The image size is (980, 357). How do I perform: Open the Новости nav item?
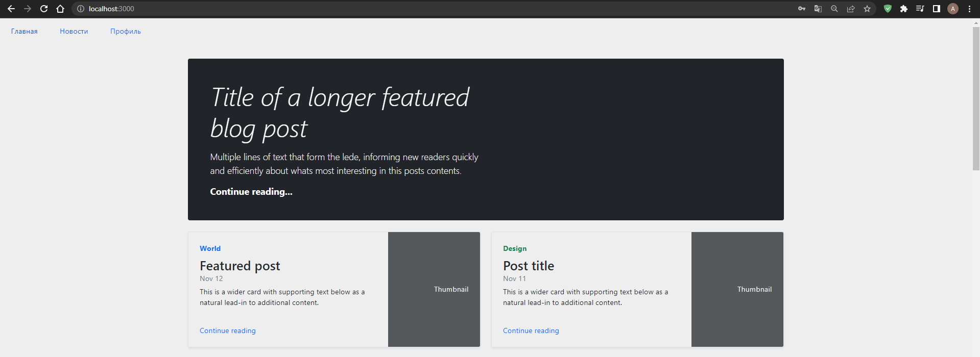(x=74, y=31)
